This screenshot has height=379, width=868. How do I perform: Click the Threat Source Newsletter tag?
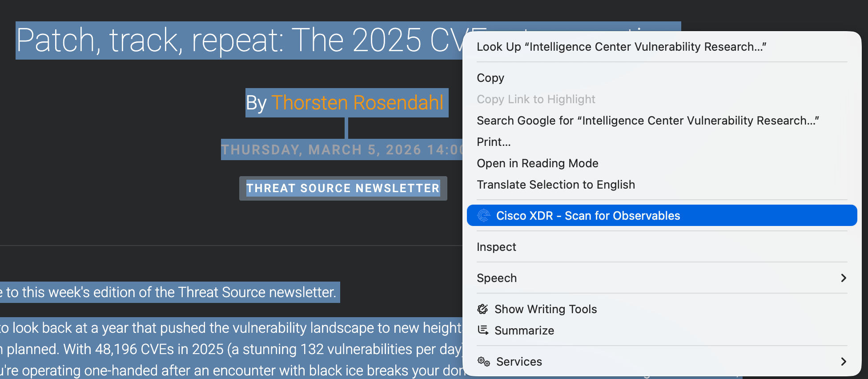[x=343, y=188]
